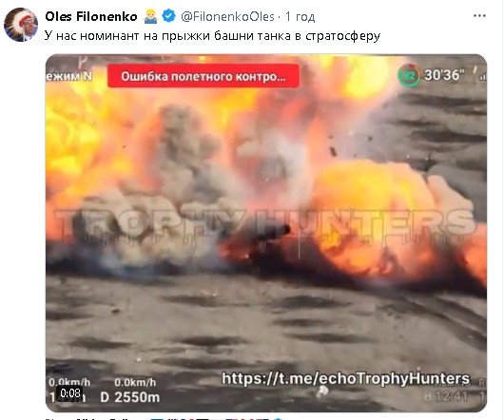The image size is (504, 420).
Task: Click the 0:08 video duration badge
Action: point(70,393)
